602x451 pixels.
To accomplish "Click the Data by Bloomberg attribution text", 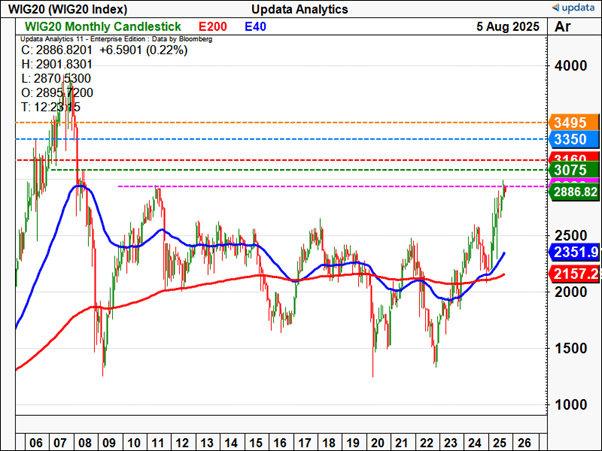I will click(182, 39).
